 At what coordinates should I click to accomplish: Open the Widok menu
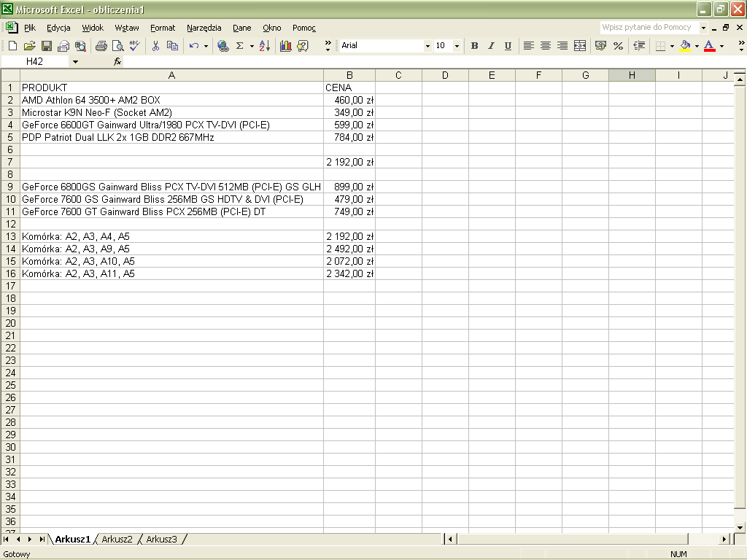click(x=93, y=28)
